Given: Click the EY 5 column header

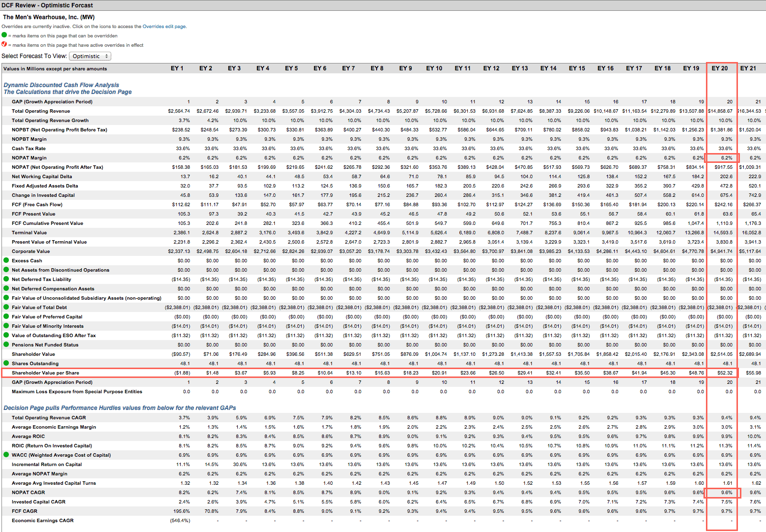Looking at the screenshot, I should [291, 68].
